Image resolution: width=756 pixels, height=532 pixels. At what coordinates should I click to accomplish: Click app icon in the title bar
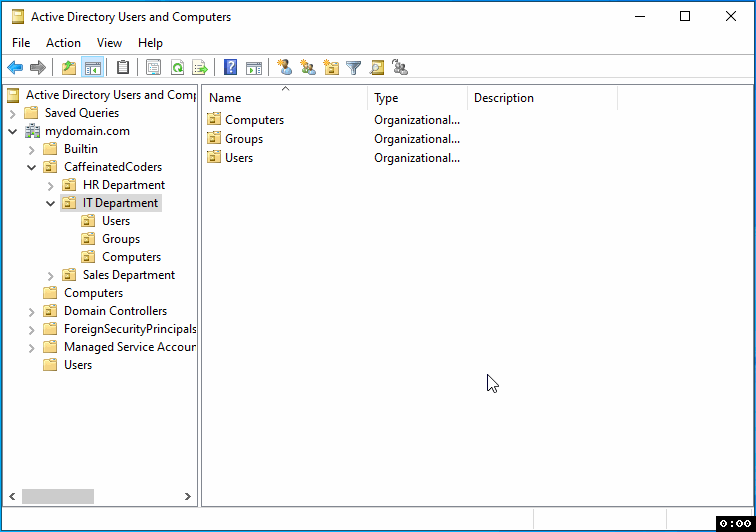[18, 17]
